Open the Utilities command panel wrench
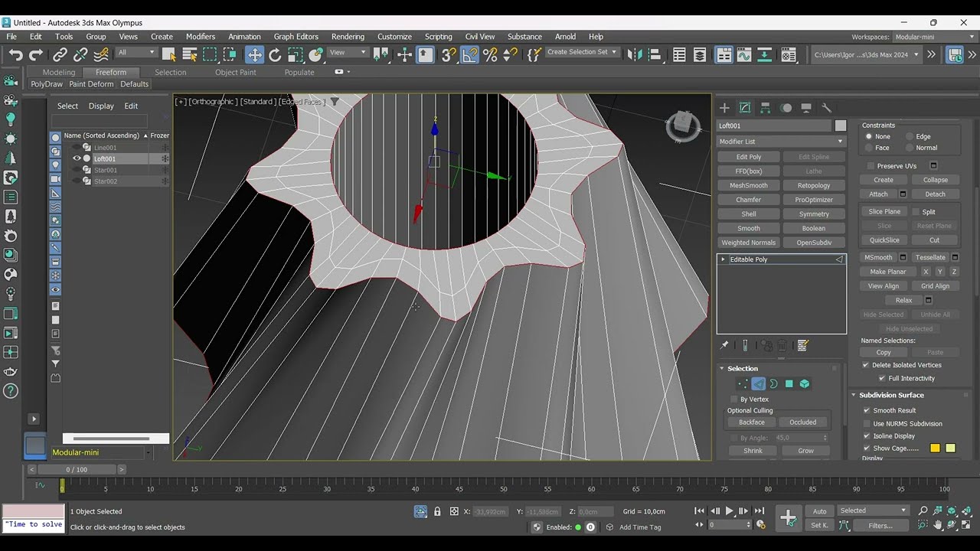This screenshot has width=980, height=551. point(827,108)
